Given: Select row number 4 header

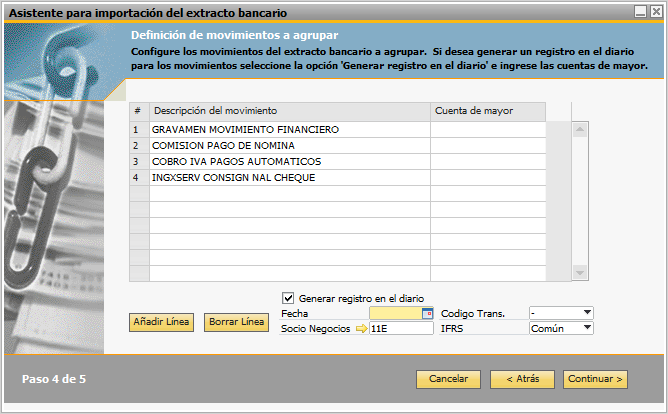Looking at the screenshot, I should coord(138,178).
